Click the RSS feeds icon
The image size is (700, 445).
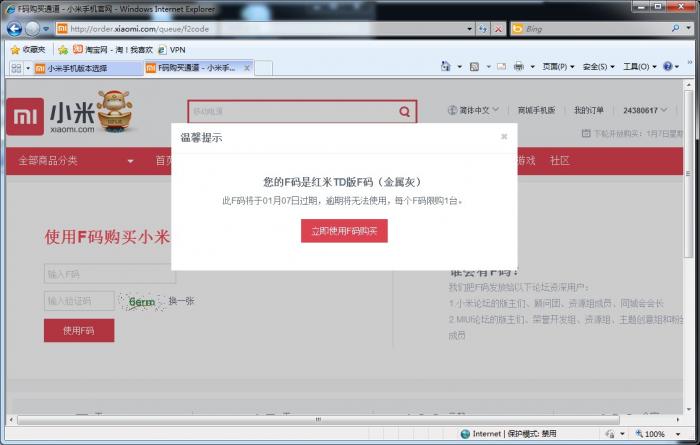point(474,67)
